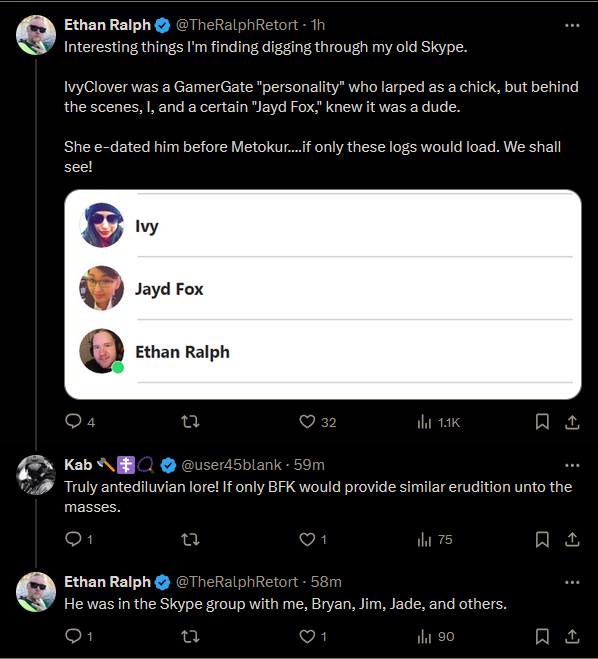
Task: Open the @user45blank profile handle
Action: point(232,465)
